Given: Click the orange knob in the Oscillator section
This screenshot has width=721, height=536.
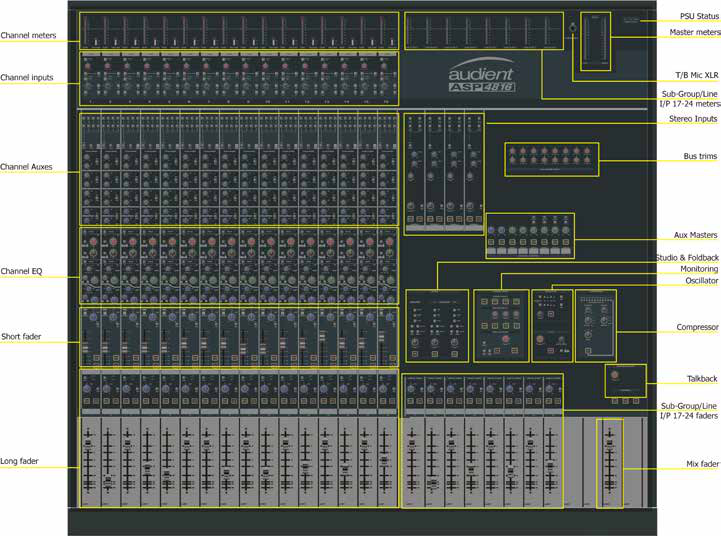Looking at the screenshot, I should pyautogui.click(x=540, y=339).
